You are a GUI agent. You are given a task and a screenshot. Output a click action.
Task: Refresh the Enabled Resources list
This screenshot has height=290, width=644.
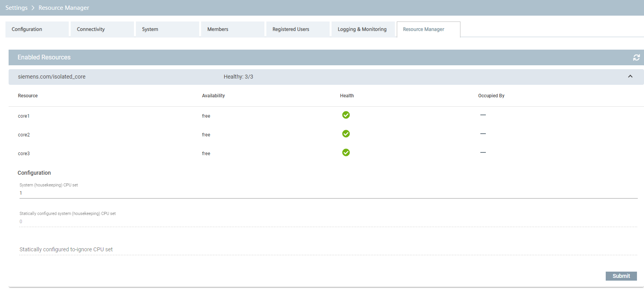[636, 57]
